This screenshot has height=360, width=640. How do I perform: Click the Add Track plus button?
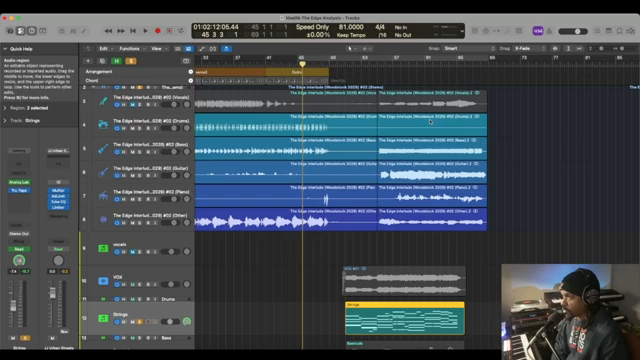[x=88, y=61]
